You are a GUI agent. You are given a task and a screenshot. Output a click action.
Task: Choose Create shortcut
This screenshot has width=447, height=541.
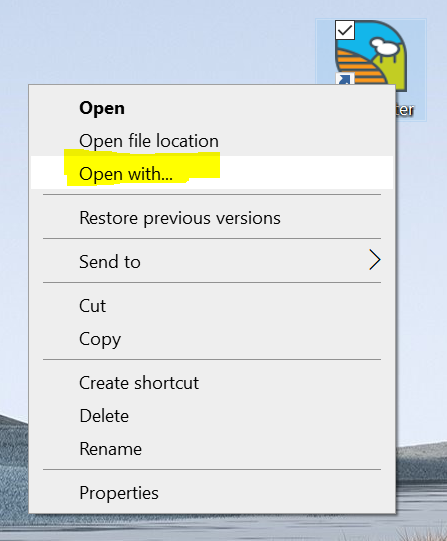[212, 383]
